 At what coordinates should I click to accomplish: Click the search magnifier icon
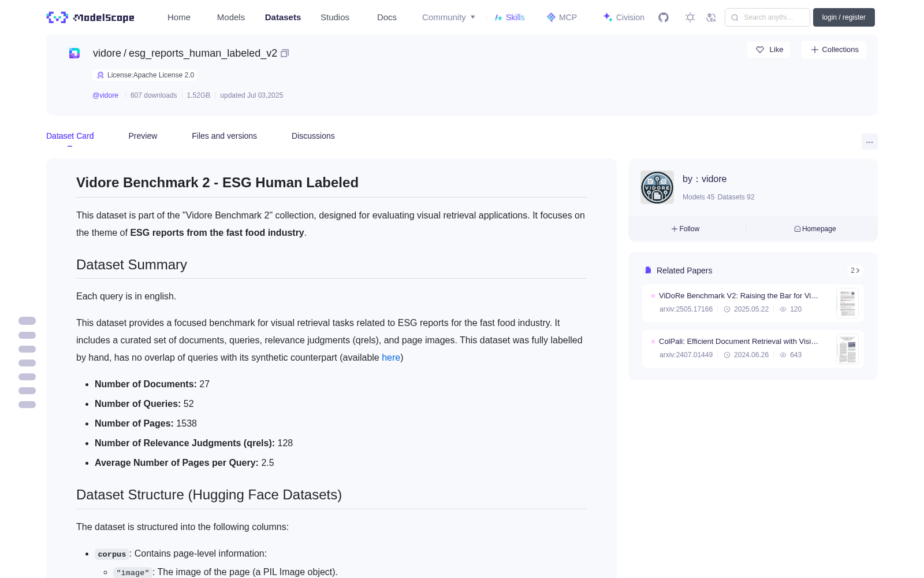click(735, 17)
